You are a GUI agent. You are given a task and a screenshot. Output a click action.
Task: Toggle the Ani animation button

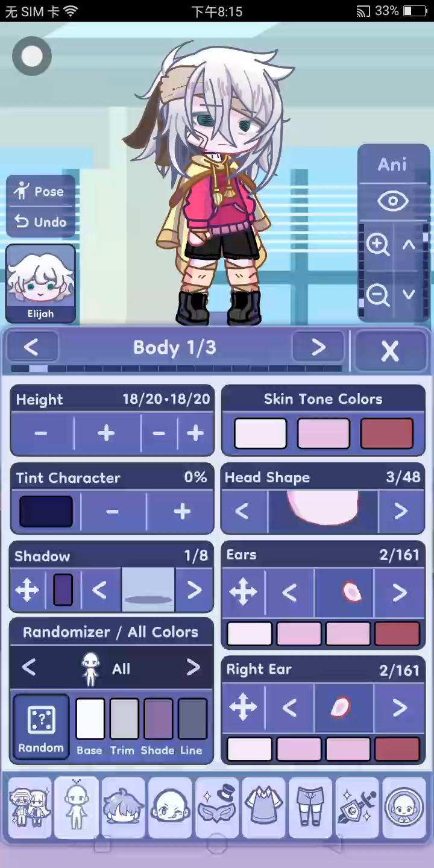pyautogui.click(x=392, y=165)
